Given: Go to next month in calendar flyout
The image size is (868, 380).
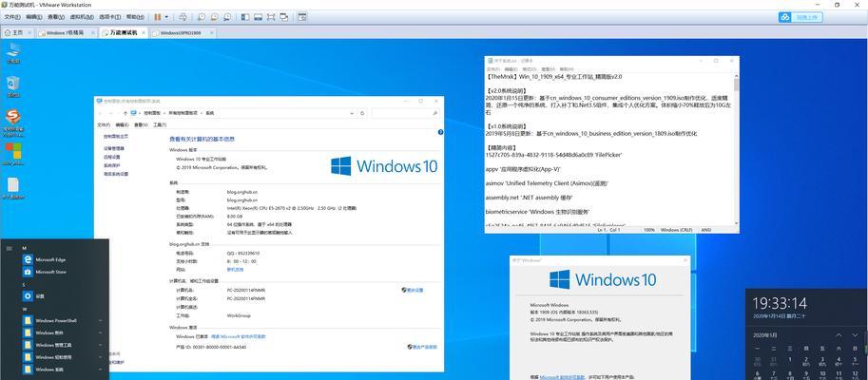Looking at the screenshot, I should tap(857, 335).
